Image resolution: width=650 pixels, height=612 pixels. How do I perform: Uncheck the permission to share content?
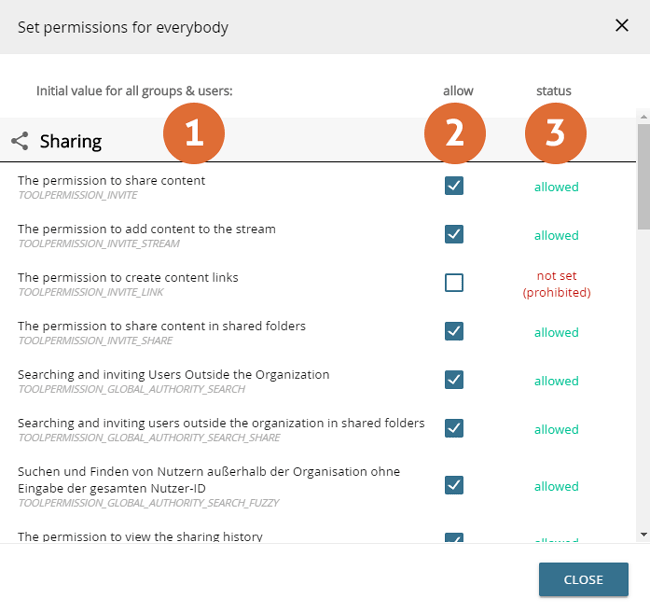(454, 186)
